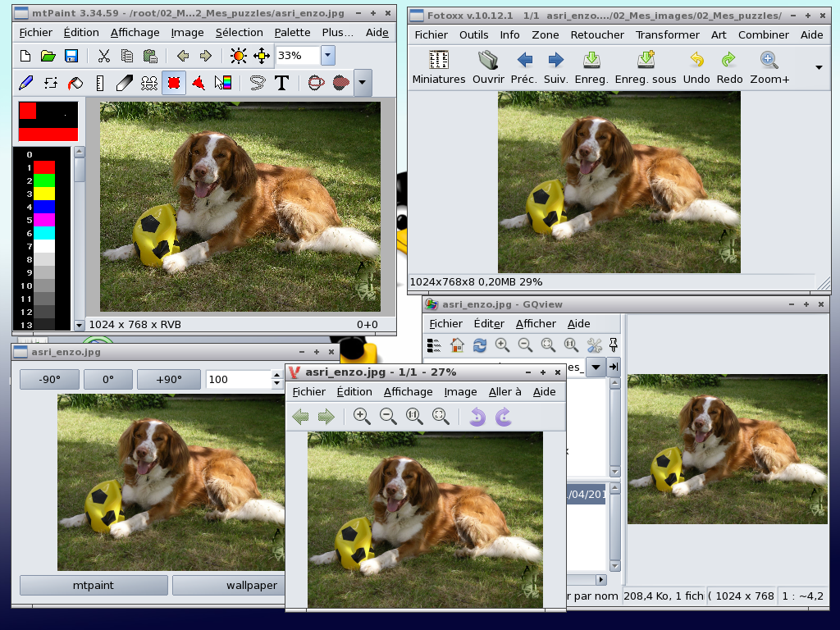Click the scissors Cut icon in mtPaint

(104, 56)
